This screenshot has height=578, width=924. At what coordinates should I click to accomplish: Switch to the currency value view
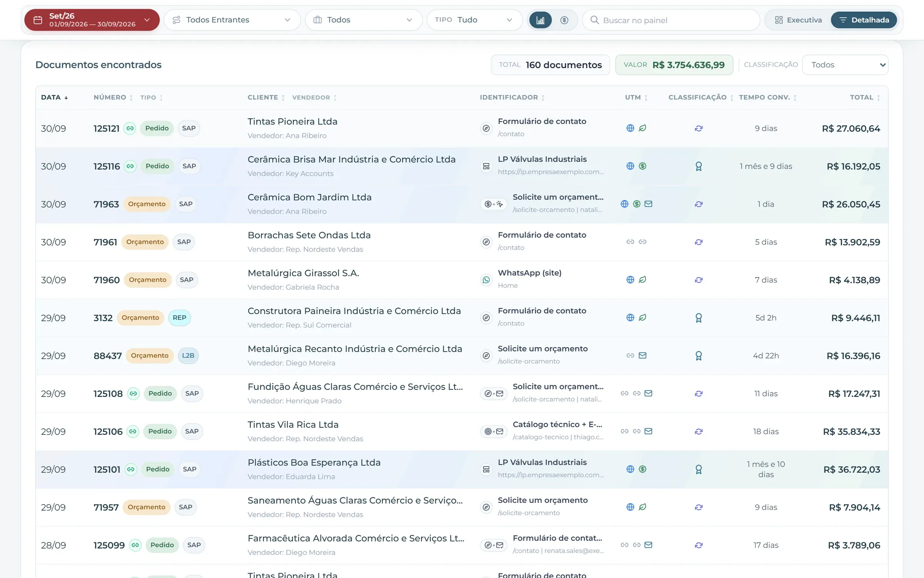click(564, 20)
